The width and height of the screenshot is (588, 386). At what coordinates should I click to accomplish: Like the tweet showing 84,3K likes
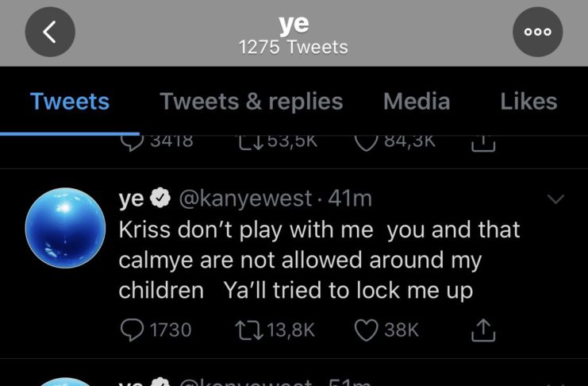pyautogui.click(x=367, y=143)
